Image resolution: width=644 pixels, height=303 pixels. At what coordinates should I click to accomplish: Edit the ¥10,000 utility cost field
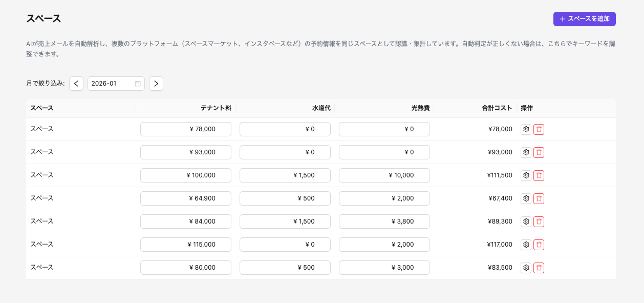pos(384,175)
